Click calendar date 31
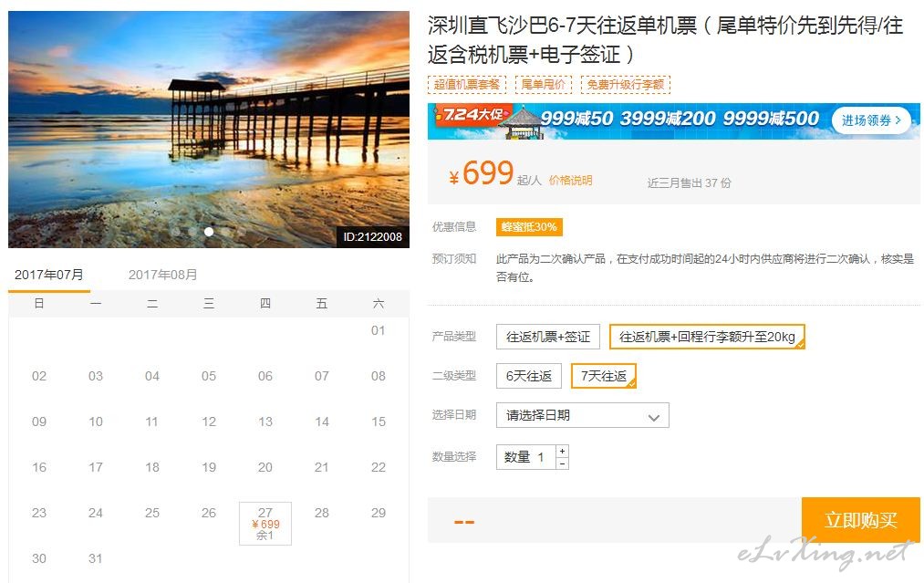This screenshot has width=924, height=583. click(x=96, y=558)
